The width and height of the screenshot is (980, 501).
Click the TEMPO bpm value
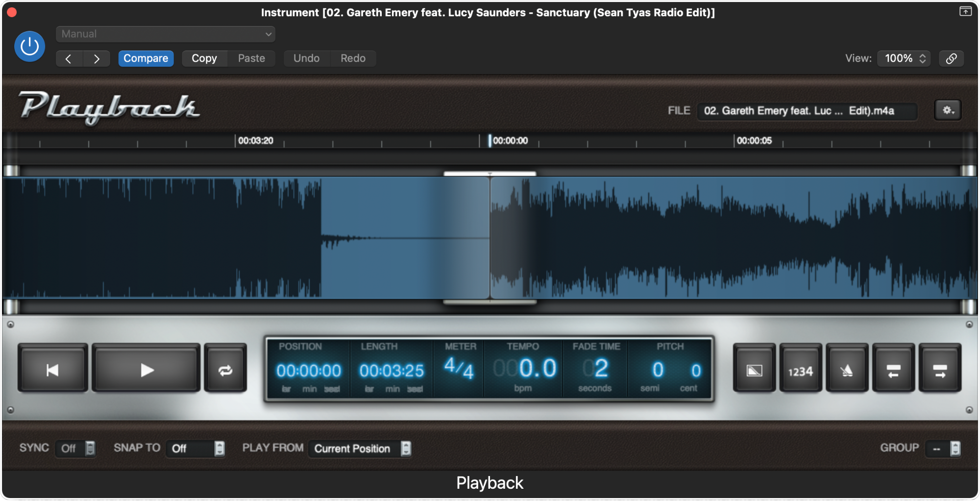coord(524,369)
